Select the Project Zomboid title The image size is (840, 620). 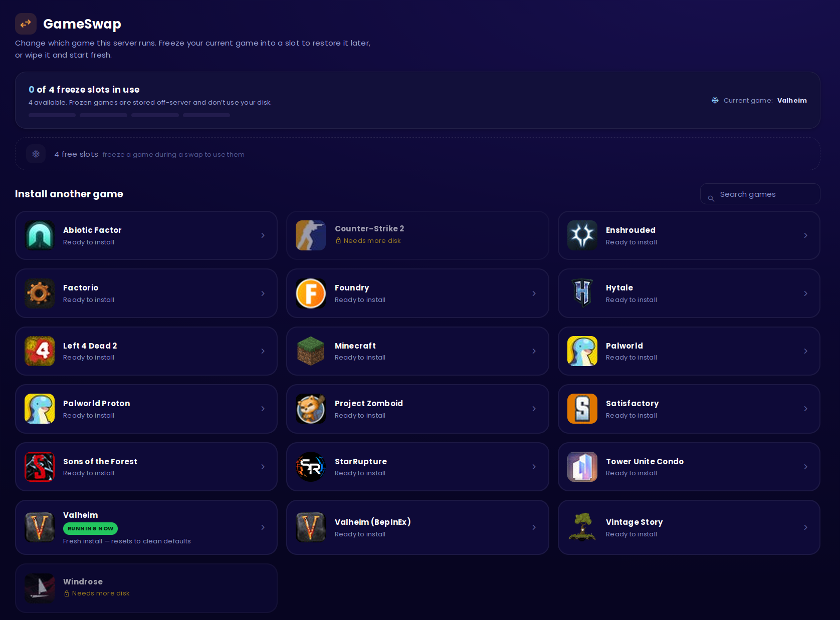[x=369, y=403]
